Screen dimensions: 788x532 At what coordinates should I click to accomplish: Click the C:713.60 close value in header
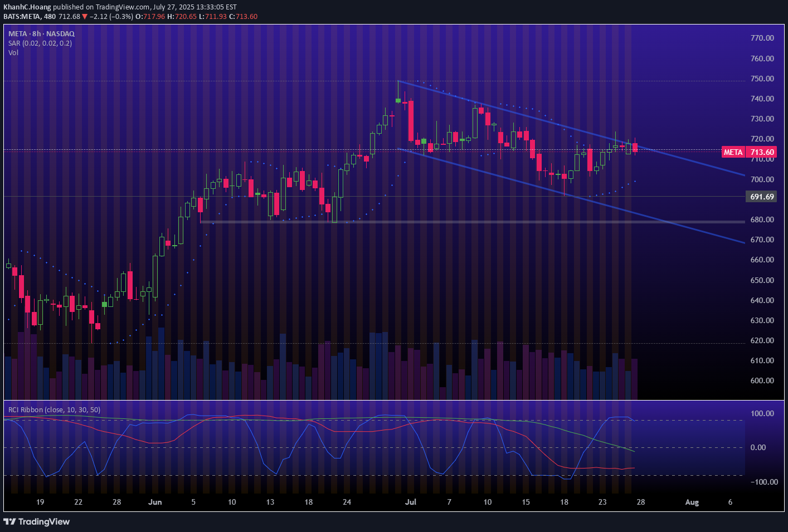tap(243, 17)
